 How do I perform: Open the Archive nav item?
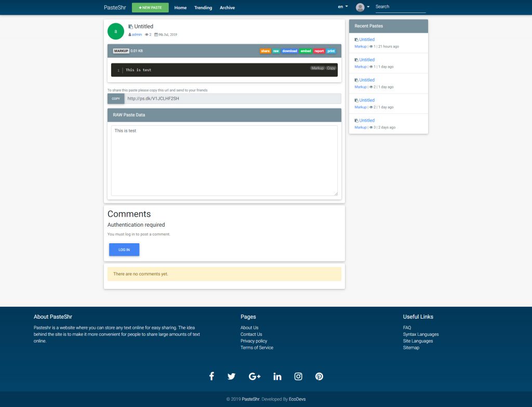[x=228, y=7]
